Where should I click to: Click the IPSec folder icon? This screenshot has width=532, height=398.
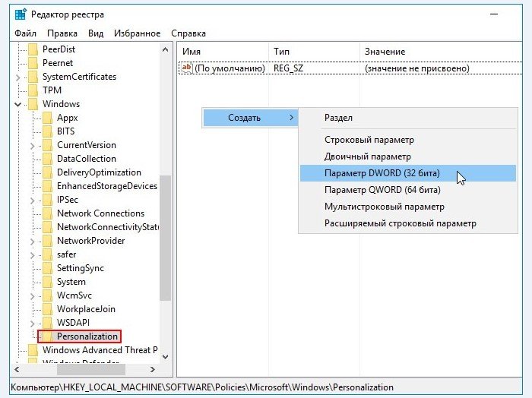[x=47, y=200]
